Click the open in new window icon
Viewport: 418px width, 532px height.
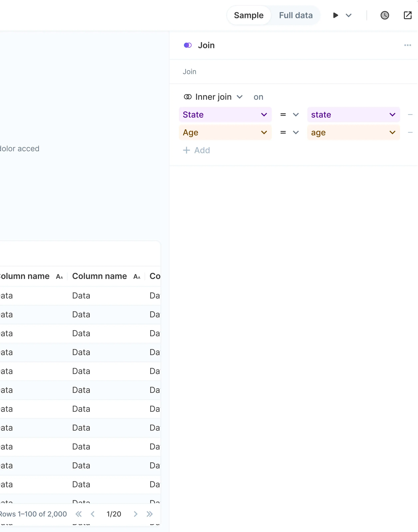click(408, 15)
